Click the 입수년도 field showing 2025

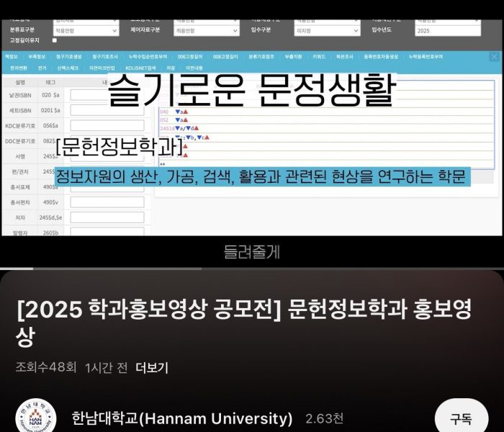447,31
